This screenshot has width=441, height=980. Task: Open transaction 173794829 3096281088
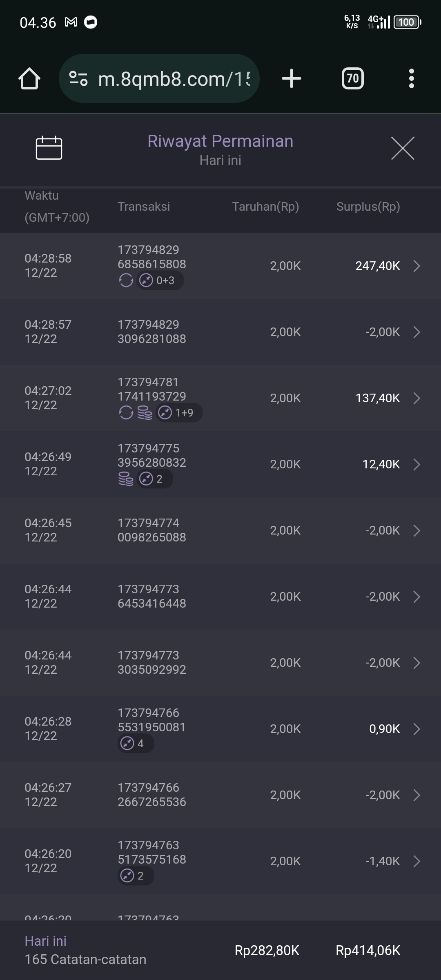(x=151, y=332)
